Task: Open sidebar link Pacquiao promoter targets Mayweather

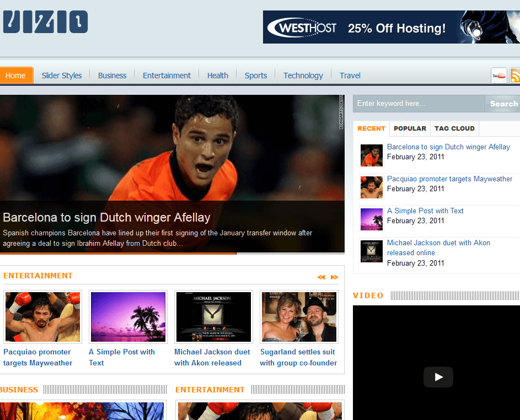Action: pyautogui.click(x=450, y=179)
